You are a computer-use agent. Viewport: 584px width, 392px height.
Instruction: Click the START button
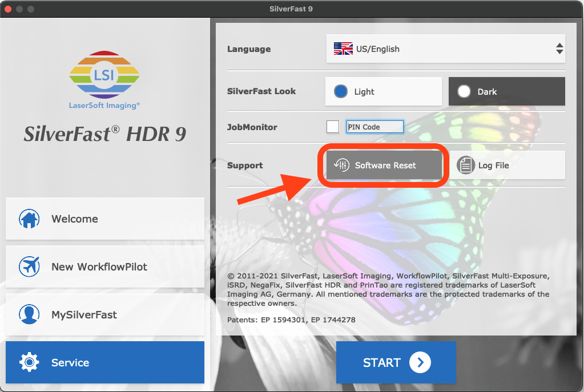(396, 362)
